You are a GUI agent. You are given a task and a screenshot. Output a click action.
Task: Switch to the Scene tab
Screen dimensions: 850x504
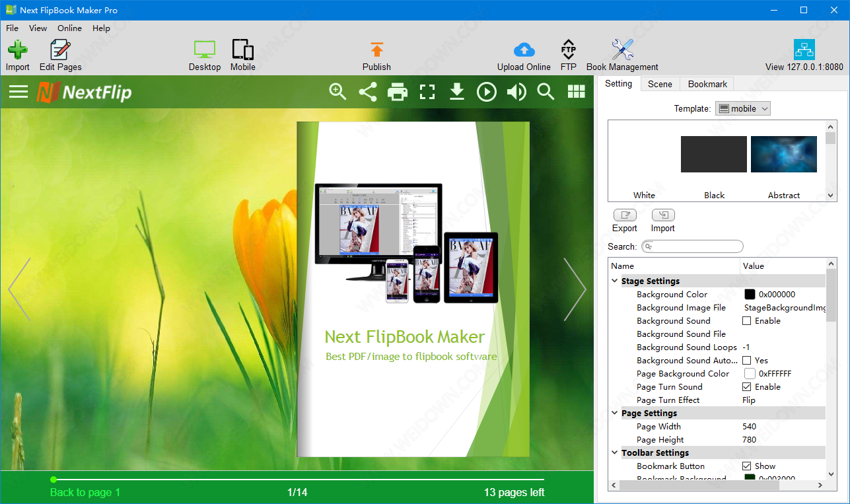tap(660, 84)
